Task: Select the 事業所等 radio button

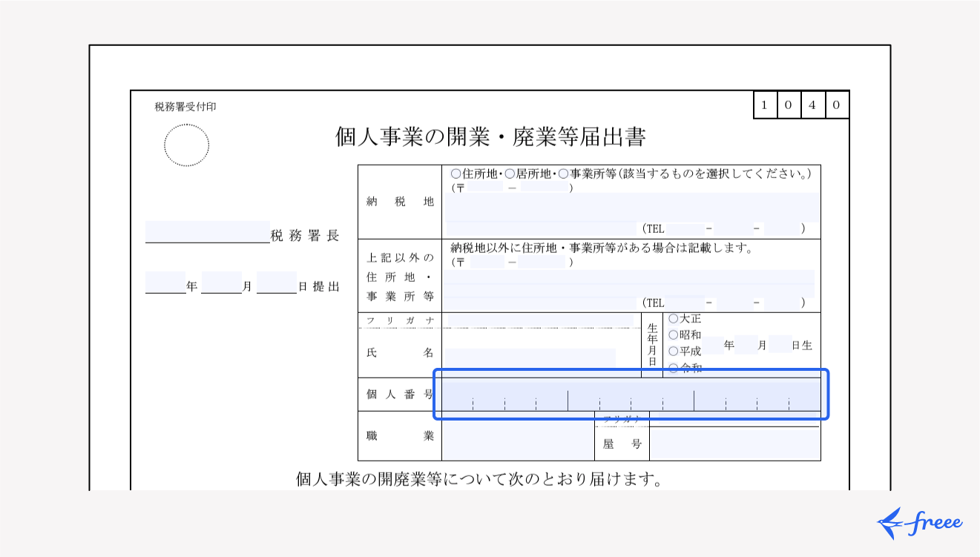Action: 563,174
